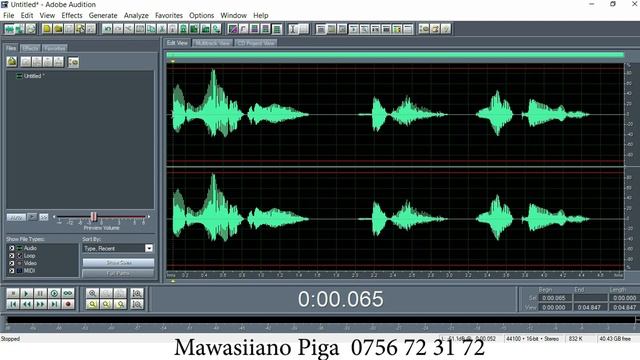Viewport: 640px width, 360px height.
Task: Click the Fast Forward button
Action: [40, 304]
